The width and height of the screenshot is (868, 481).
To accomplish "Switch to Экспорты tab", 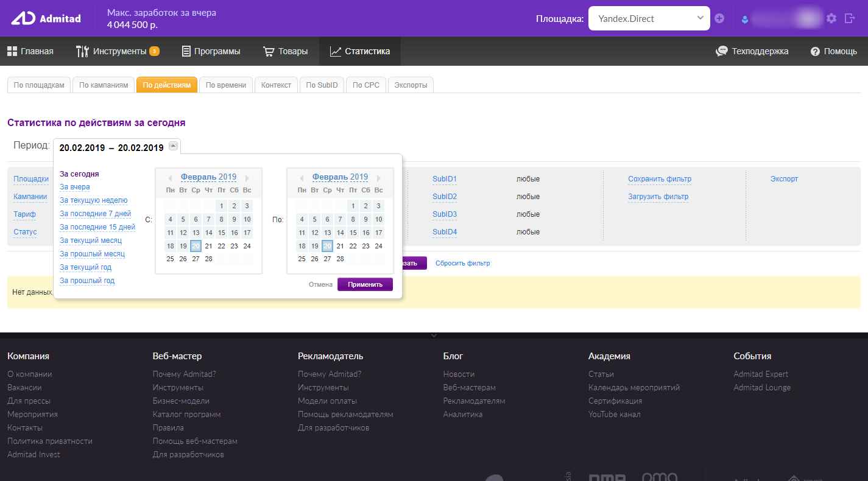I will pos(411,85).
